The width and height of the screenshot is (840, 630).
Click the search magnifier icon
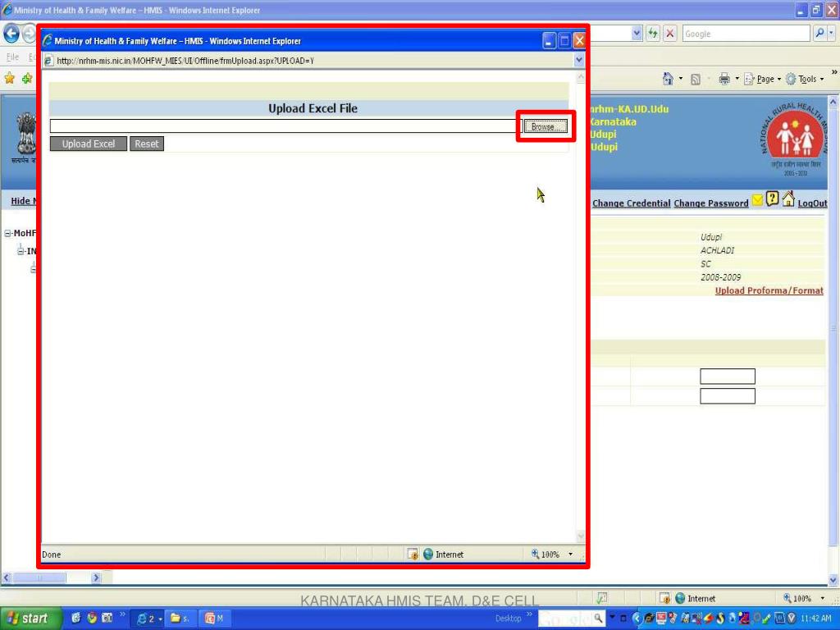819,33
